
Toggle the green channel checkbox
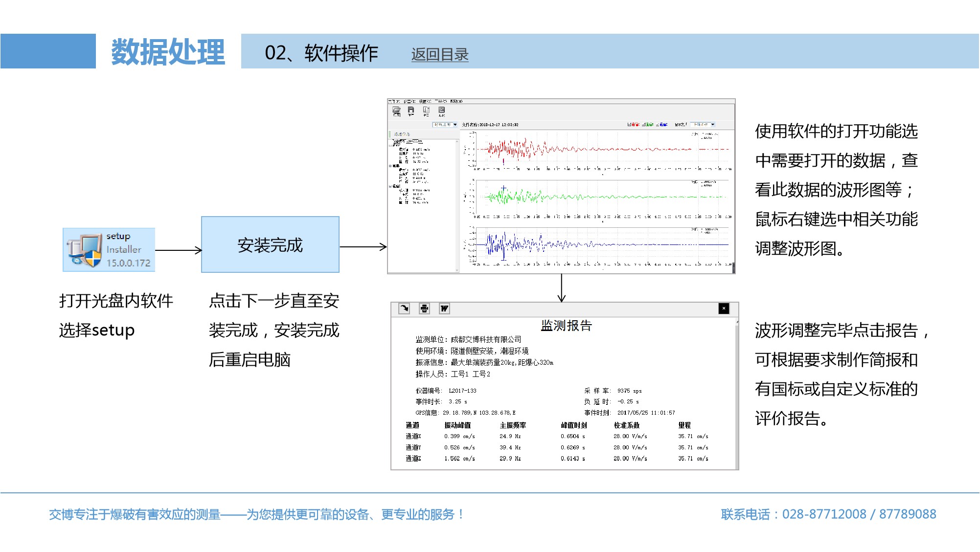644,125
